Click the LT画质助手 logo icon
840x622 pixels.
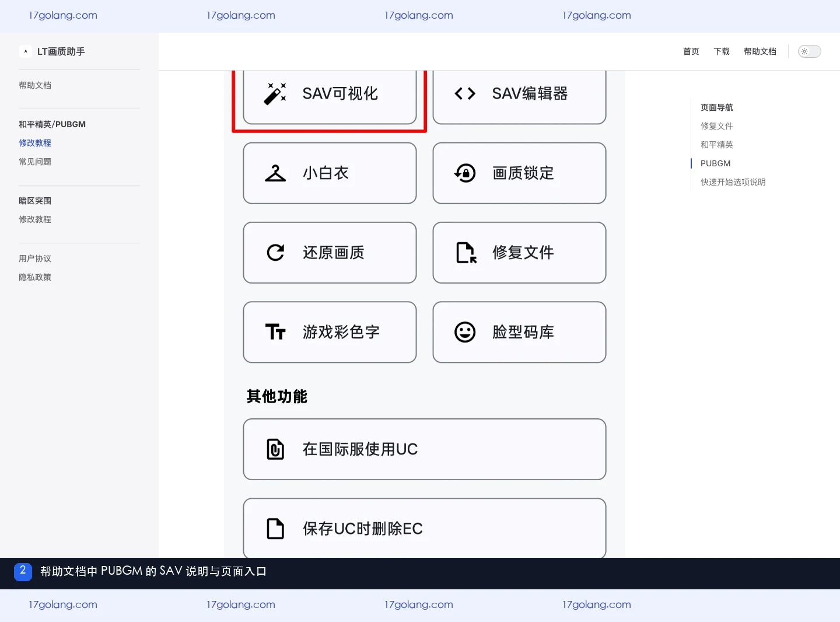26,51
